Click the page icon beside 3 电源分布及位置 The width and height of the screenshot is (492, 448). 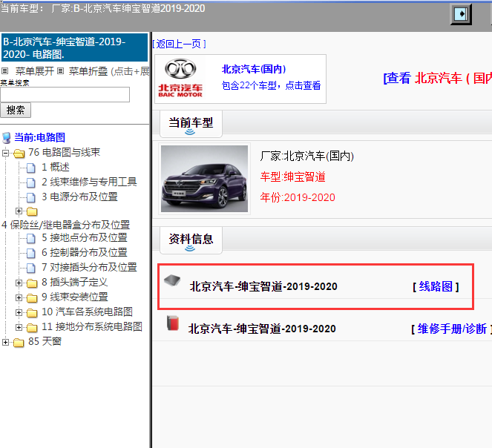[x=30, y=197]
